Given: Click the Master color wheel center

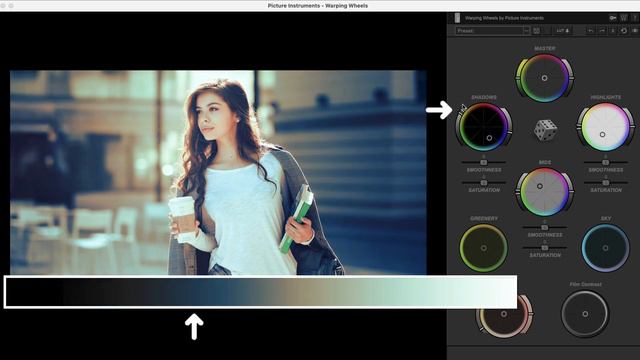Looking at the screenshot, I should pos(544,78).
